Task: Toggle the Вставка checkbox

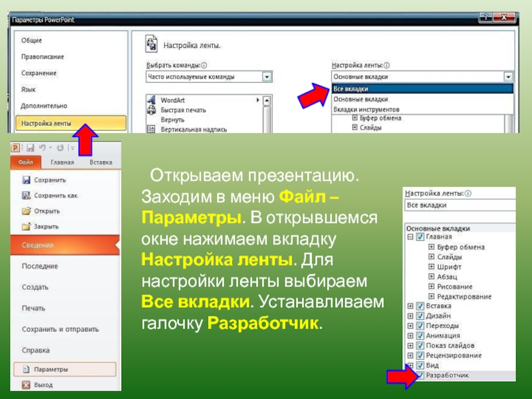Action: 420,306
